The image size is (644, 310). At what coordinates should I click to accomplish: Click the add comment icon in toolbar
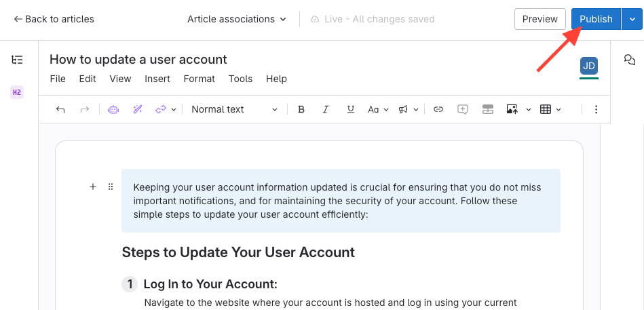click(x=463, y=109)
